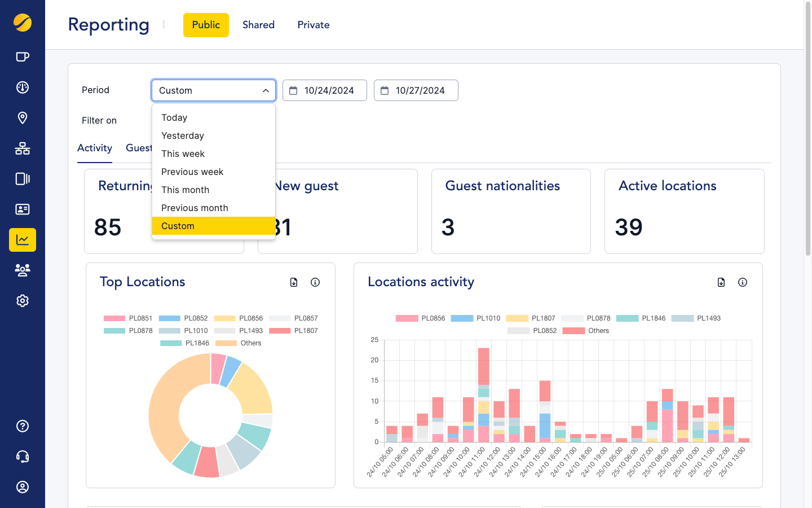
Task: Toggle Others legend in Locations activity
Action: tap(586, 331)
